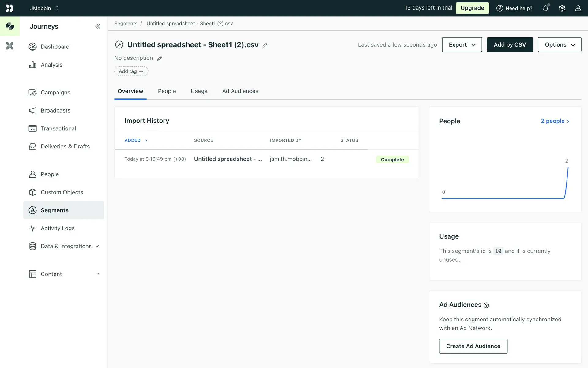The height and width of the screenshot is (368, 588).
Task: Edit the description using pencil icon
Action: pos(159,58)
